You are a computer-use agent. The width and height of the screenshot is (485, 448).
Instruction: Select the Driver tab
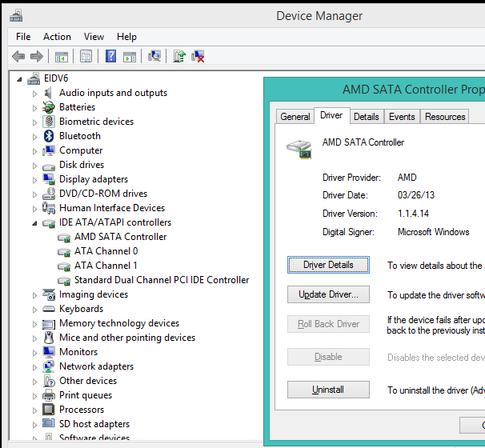pos(331,115)
